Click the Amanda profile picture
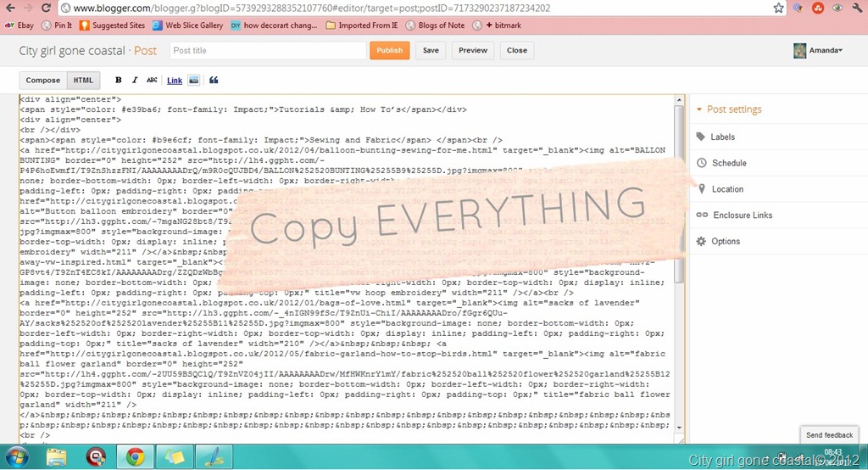 click(799, 50)
